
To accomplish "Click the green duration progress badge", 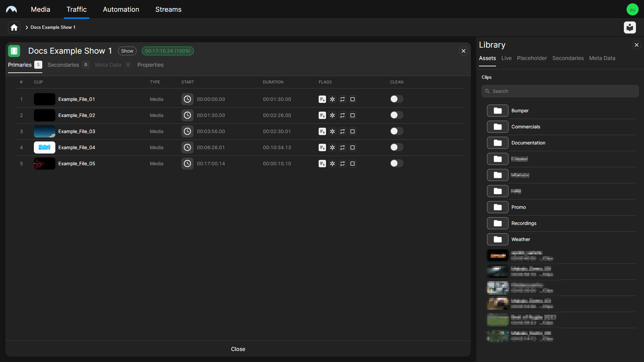I will (x=168, y=51).
